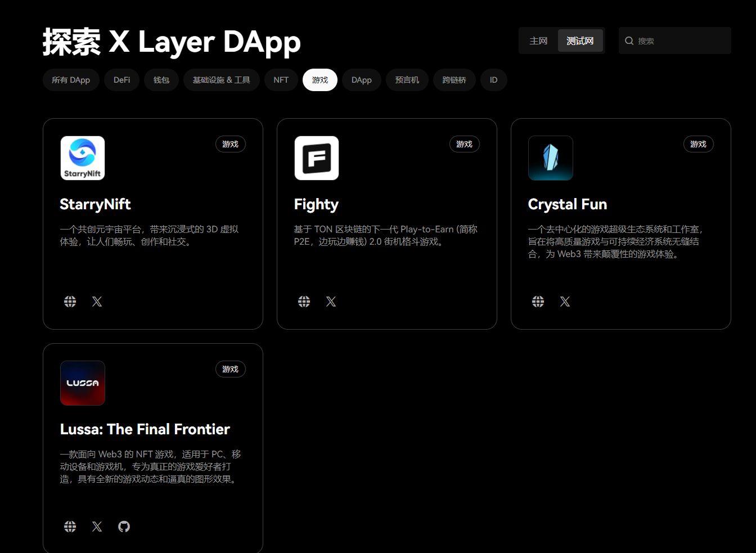Open Lussa website globe icon
The width and height of the screenshot is (756, 553).
70,527
